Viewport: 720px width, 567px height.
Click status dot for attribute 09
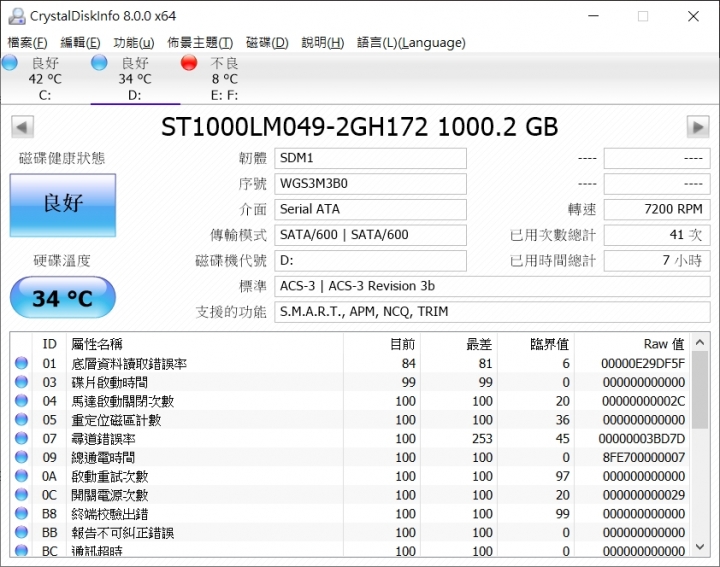(21, 457)
